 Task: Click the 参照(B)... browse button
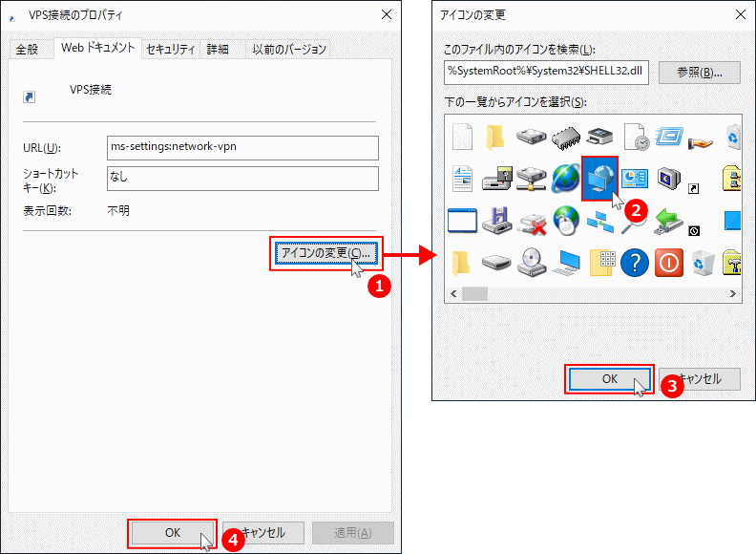click(699, 73)
